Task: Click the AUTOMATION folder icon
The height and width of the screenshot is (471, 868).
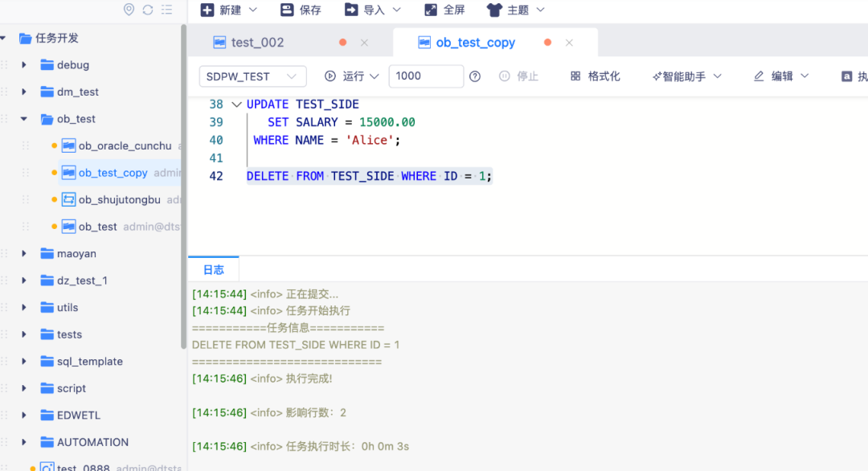Action: coord(47,442)
